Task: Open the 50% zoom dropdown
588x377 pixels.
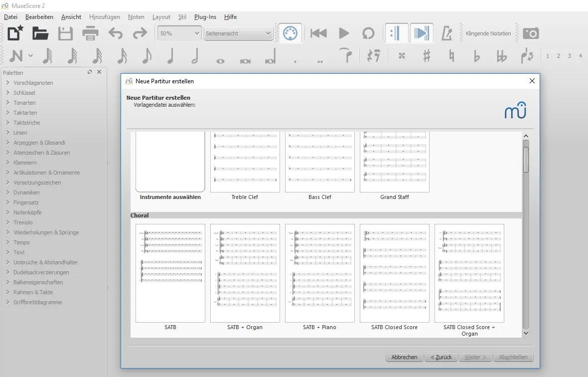Action: pyautogui.click(x=179, y=33)
